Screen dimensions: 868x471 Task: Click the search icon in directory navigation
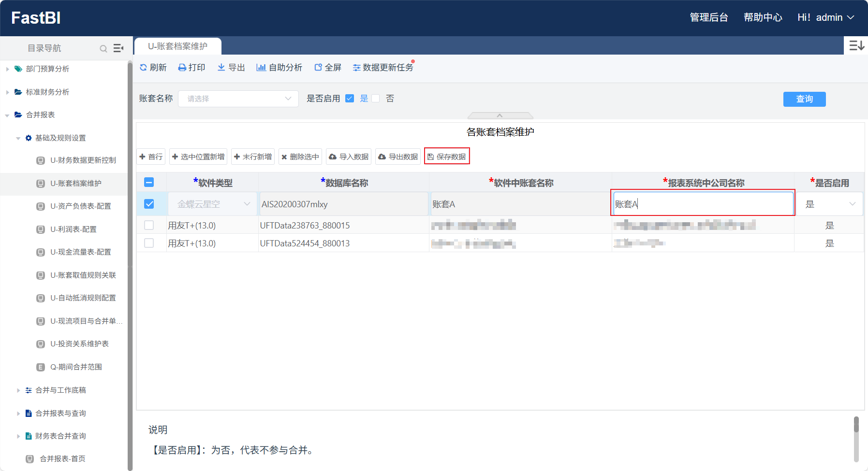(x=103, y=48)
